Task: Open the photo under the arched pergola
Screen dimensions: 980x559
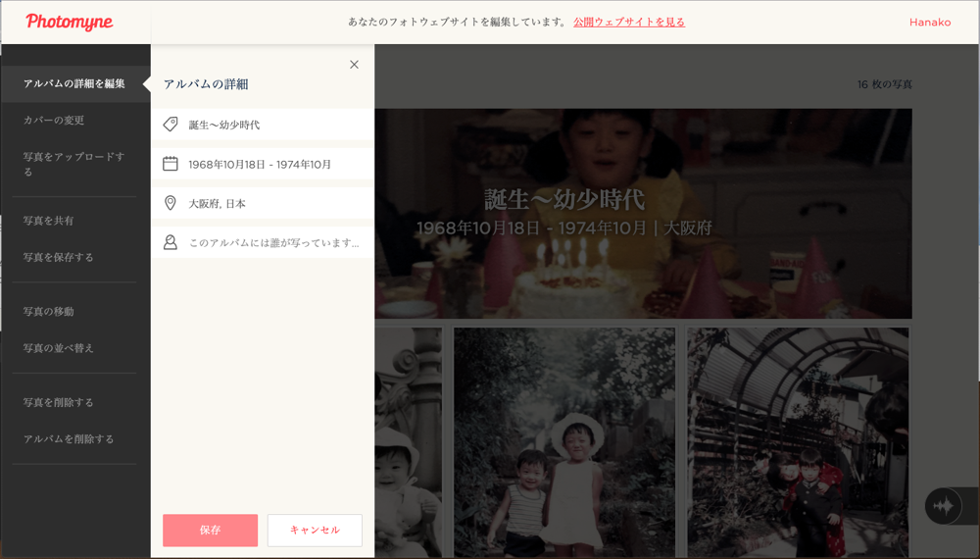Action: pyautogui.click(x=798, y=442)
